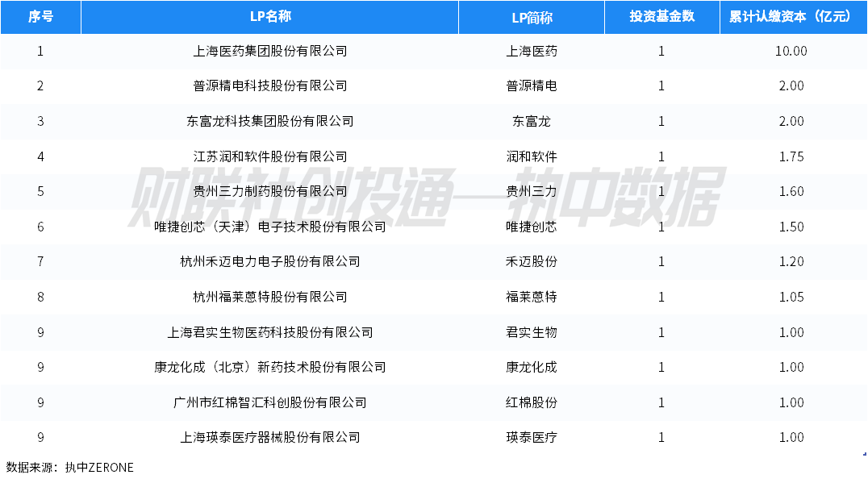Select 杭州禾迈电力电子股份有限公司 cell
This screenshot has height=479, width=868.
coord(270,262)
